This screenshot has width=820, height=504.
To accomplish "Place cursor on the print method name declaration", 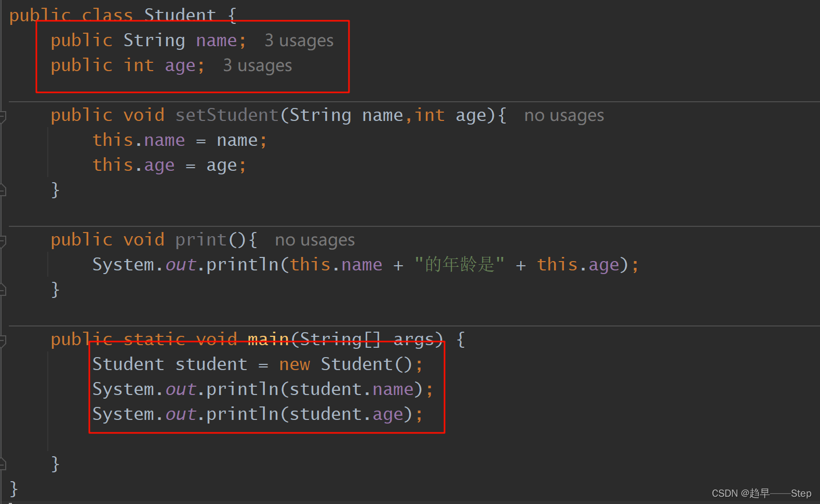I will point(201,239).
